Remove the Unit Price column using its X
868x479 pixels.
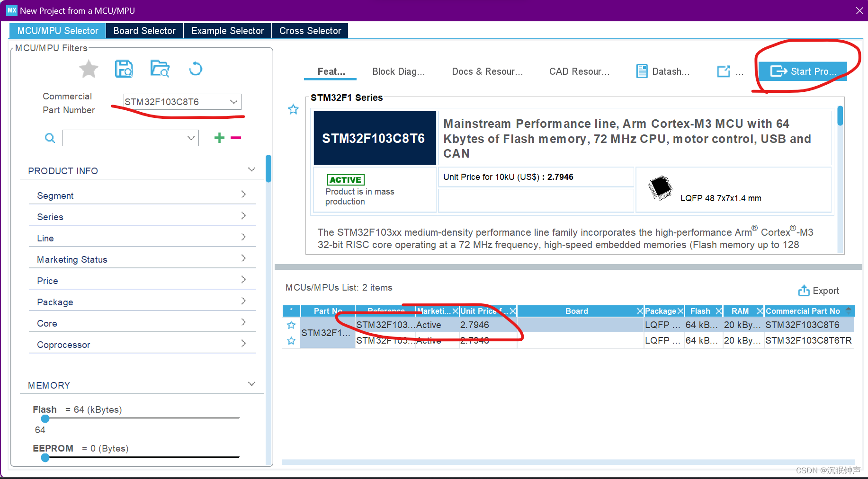pyautogui.click(x=512, y=311)
